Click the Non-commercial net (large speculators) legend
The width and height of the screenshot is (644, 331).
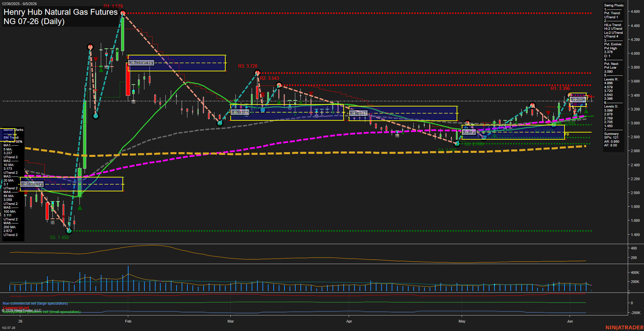point(35,304)
